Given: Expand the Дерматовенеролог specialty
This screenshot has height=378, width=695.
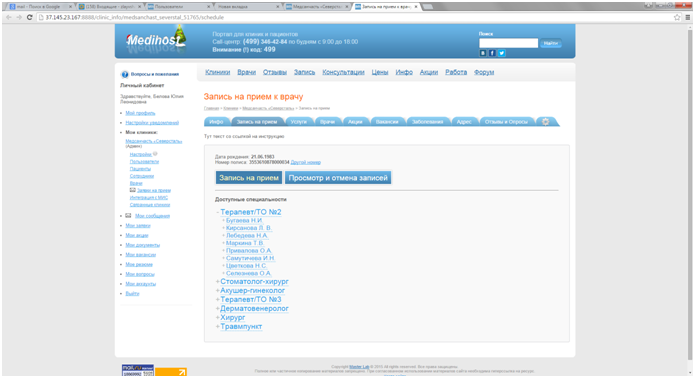Looking at the screenshot, I should pyautogui.click(x=218, y=308).
